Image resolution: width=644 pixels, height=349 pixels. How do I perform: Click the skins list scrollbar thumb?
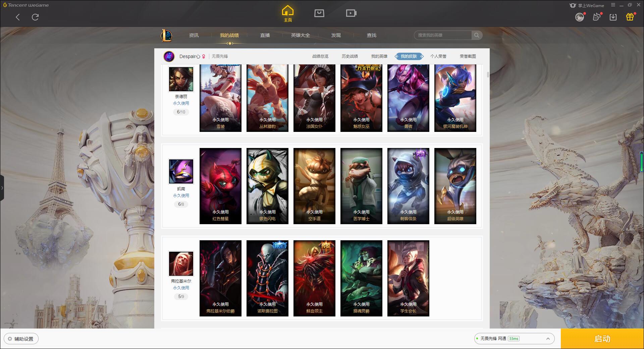point(488,74)
